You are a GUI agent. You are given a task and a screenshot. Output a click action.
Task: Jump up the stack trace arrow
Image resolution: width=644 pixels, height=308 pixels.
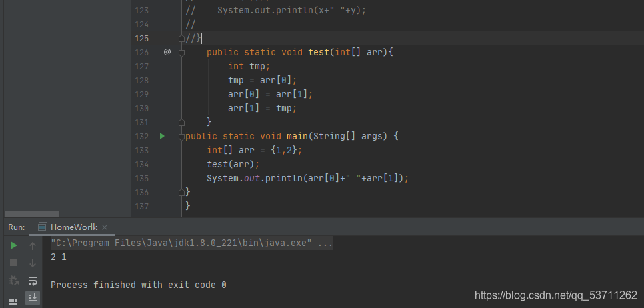(33, 245)
